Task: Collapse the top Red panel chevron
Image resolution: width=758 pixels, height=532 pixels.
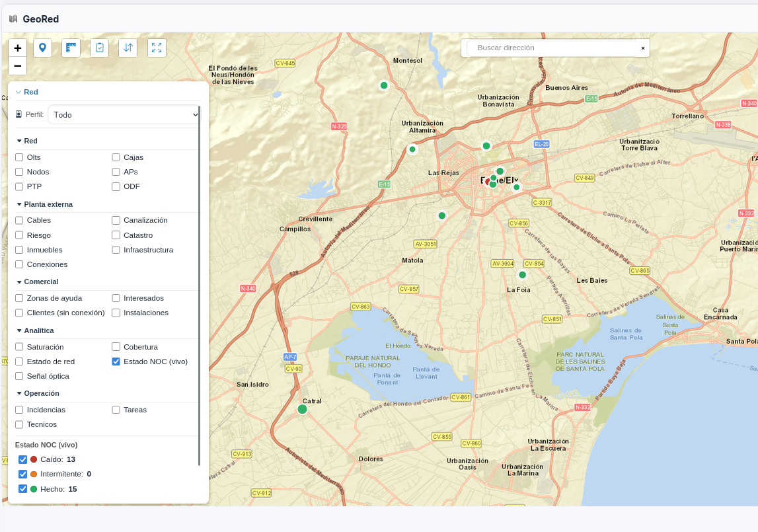Action: click(19, 92)
